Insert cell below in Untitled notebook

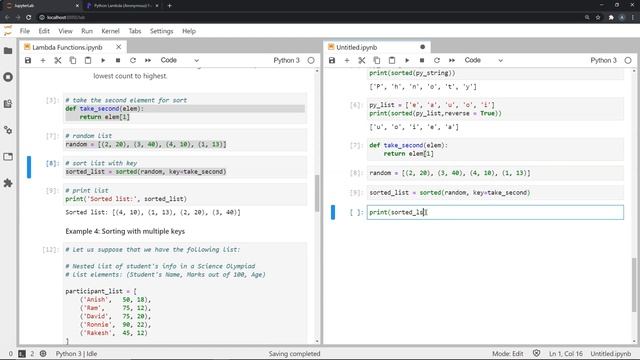pos(347,60)
